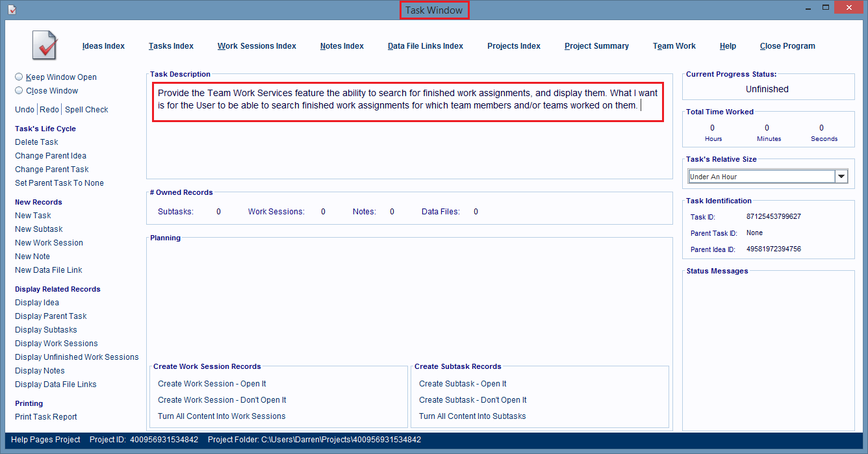Click the app icon in title bar
This screenshot has height=454, width=868.
point(12,9)
